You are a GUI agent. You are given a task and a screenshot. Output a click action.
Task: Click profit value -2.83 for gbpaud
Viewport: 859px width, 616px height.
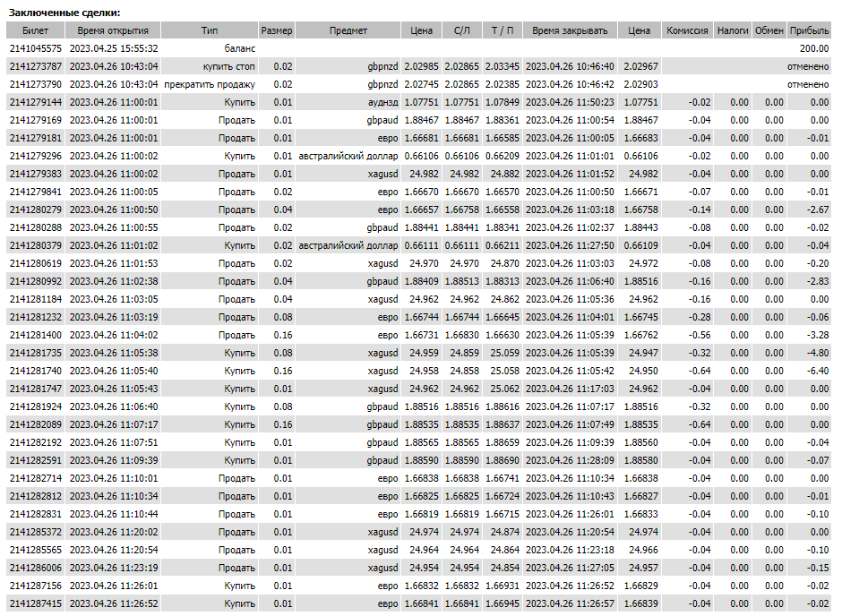pos(818,281)
